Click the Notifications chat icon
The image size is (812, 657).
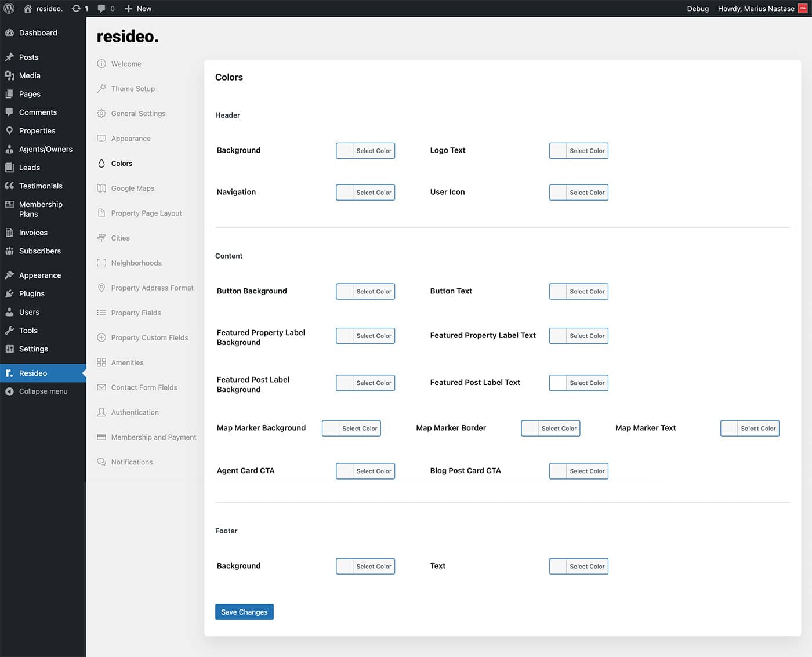101,462
